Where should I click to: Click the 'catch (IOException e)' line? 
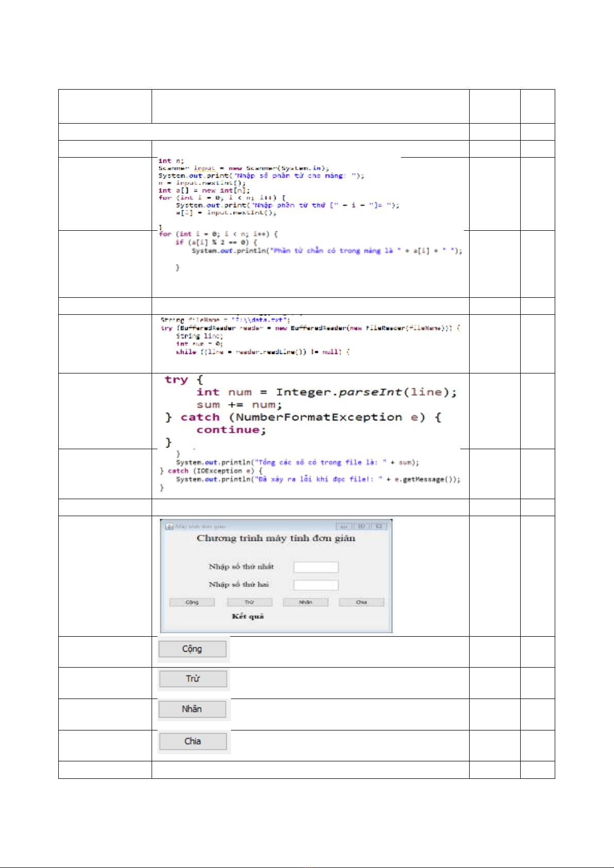[x=211, y=471]
